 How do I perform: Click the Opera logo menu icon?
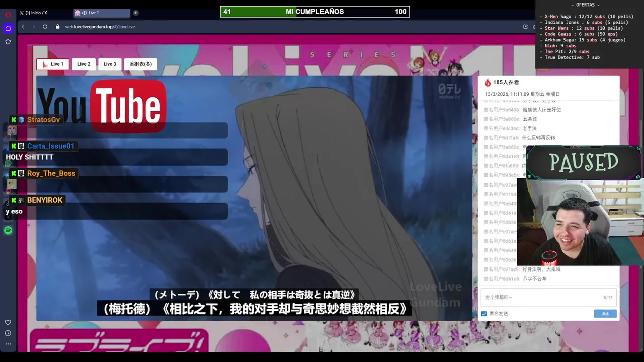(x=8, y=15)
